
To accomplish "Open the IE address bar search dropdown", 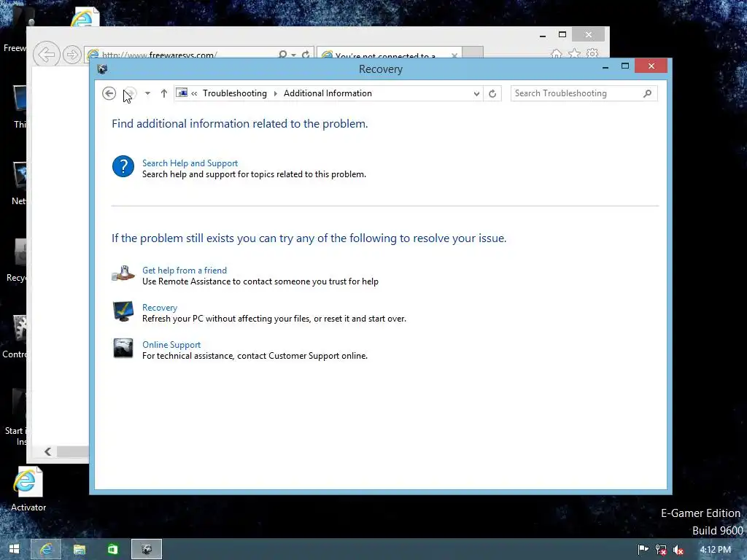I will coord(293,55).
